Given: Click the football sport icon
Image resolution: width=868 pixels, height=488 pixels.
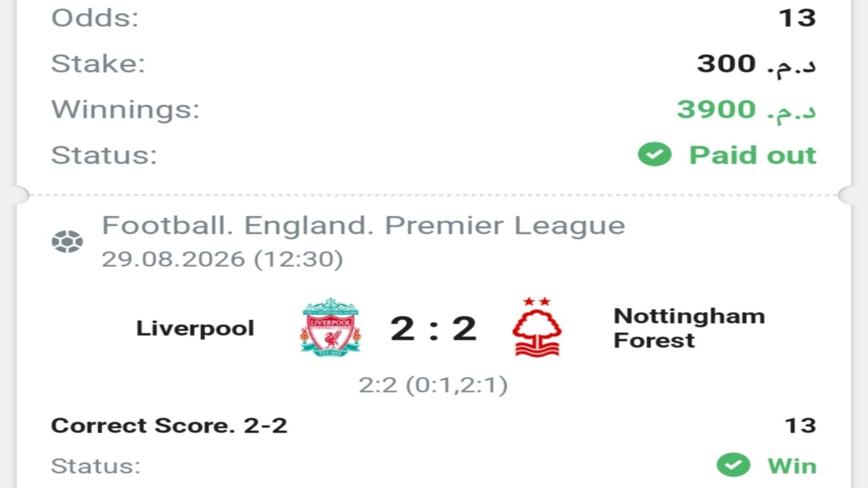Looking at the screenshot, I should pos(67,241).
